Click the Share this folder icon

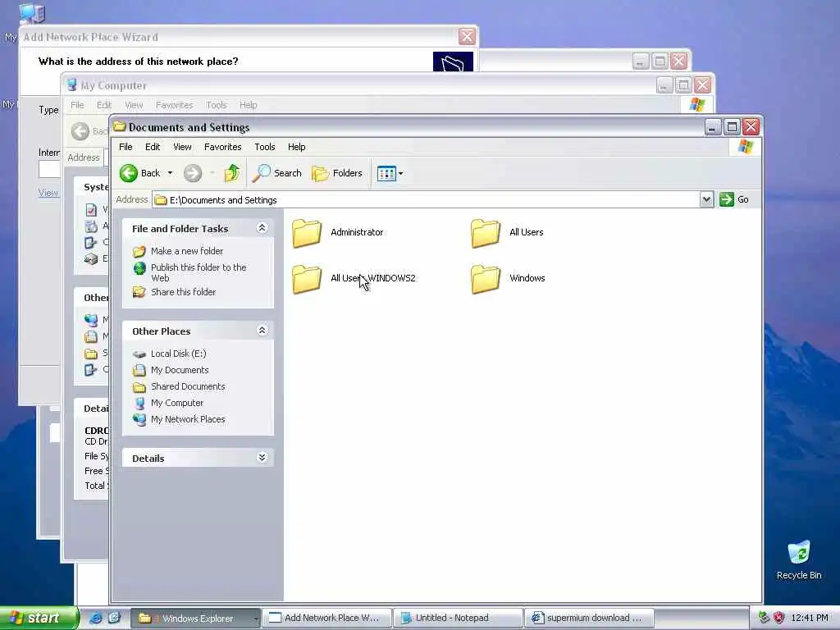point(139,292)
